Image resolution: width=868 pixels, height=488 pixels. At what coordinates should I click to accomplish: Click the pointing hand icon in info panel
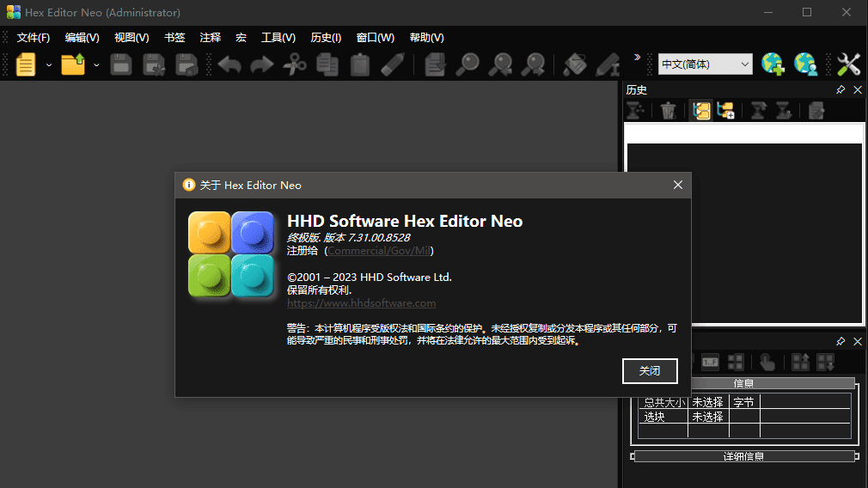click(767, 363)
